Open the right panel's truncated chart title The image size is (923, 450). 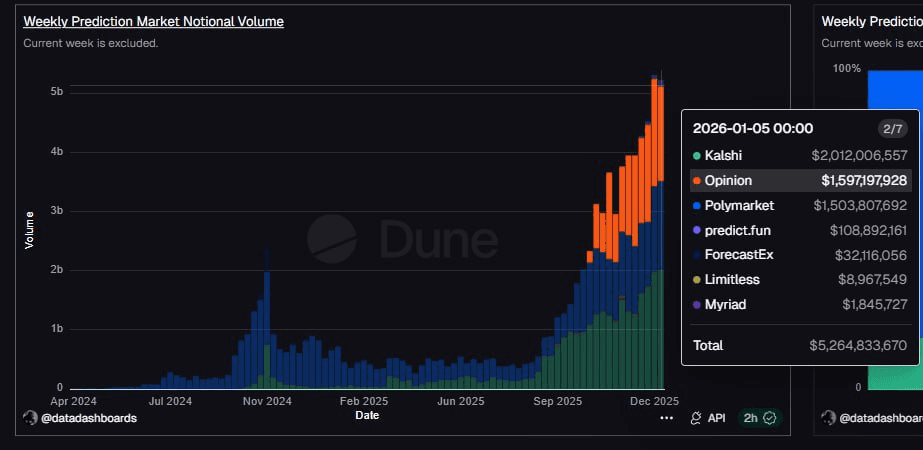coord(870,21)
